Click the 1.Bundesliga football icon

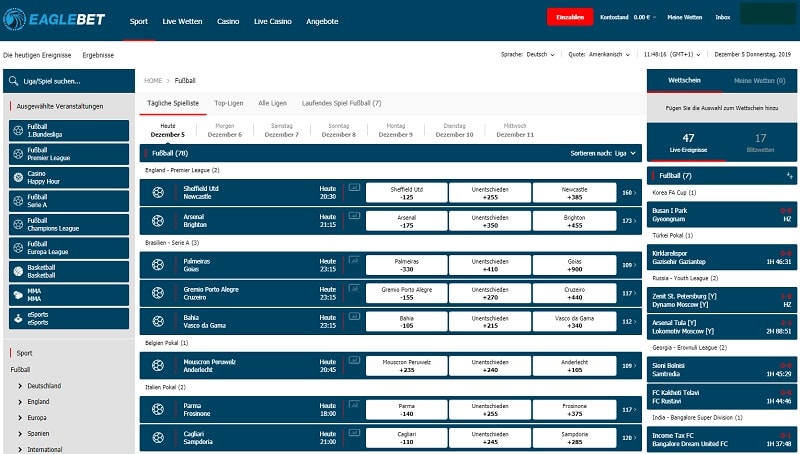point(18,131)
